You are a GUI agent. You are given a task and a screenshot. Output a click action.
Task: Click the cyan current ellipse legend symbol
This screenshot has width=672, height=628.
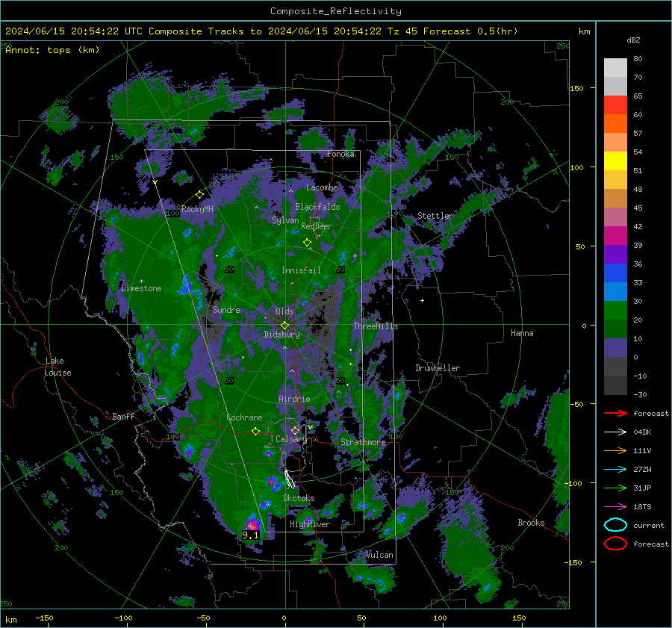(x=615, y=525)
